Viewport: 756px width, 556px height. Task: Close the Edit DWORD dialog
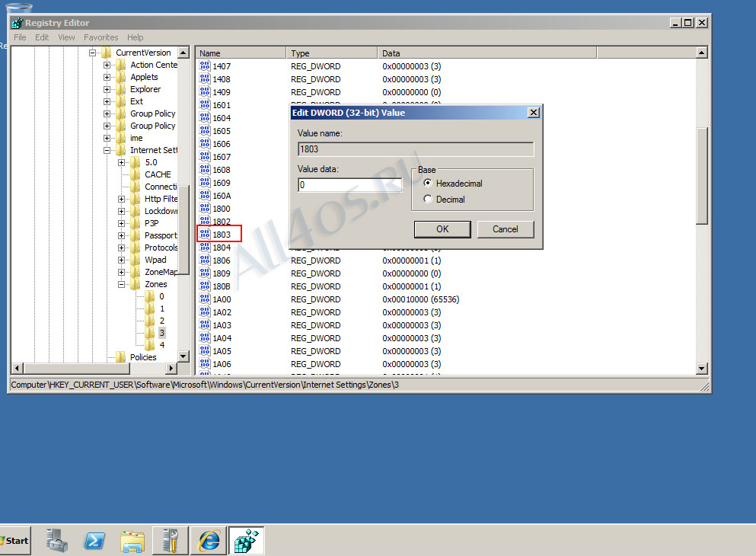coord(533,113)
